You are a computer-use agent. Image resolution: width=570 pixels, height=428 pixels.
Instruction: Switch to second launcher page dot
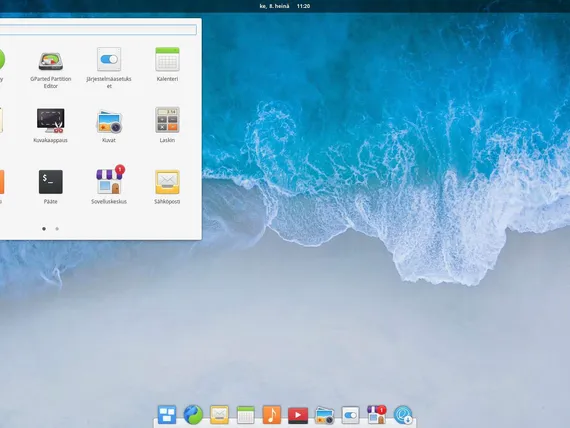(57, 229)
